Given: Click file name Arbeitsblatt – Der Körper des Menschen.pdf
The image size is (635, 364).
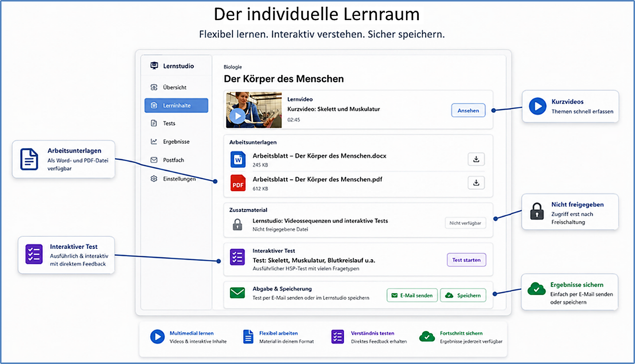Looking at the screenshot, I should [x=317, y=179].
